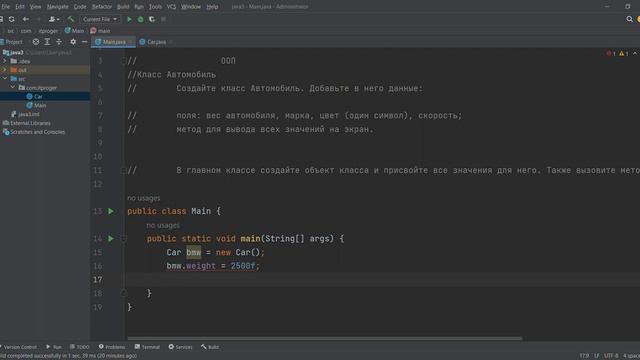This screenshot has height=360, width=640.
Task: Build project with the hammer icon
Action: [x=71, y=19]
